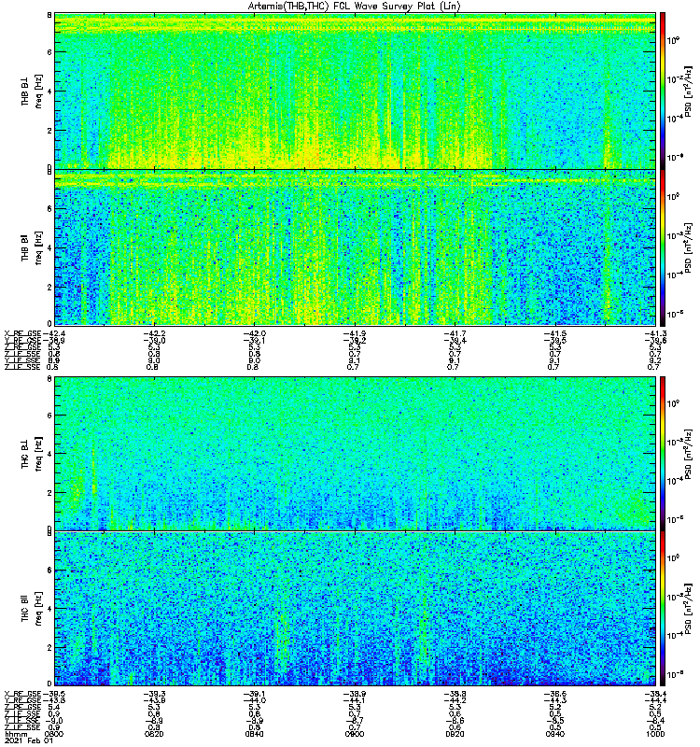The height and width of the screenshot is (747, 700).
Task: Click the X_RE_GSE value -42.0
Action: 254,333
